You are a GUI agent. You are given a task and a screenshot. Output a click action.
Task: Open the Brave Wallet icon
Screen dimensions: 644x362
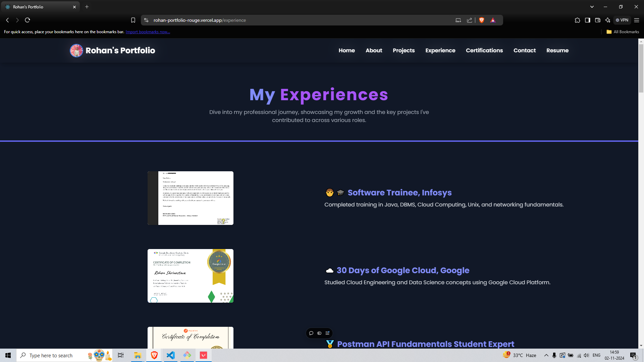(598, 20)
